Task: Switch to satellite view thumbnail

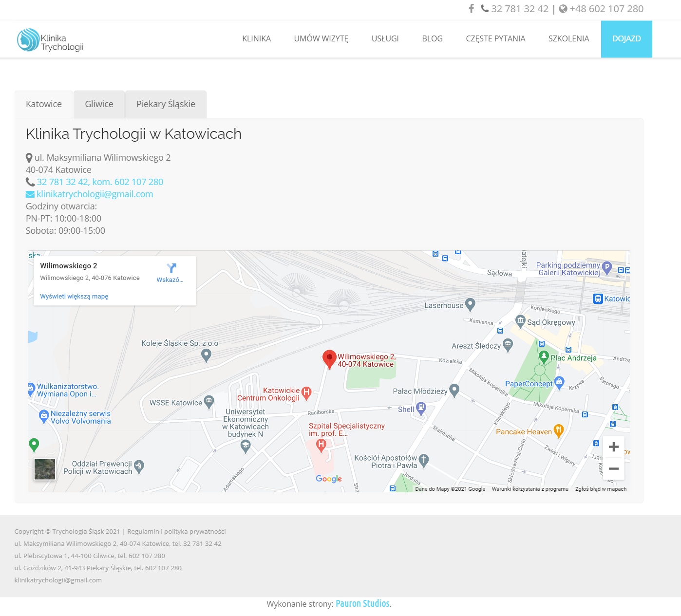Action: 45,469
